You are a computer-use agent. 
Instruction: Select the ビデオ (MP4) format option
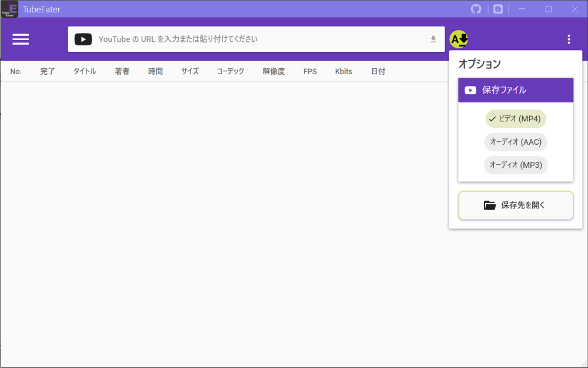pyautogui.click(x=516, y=118)
